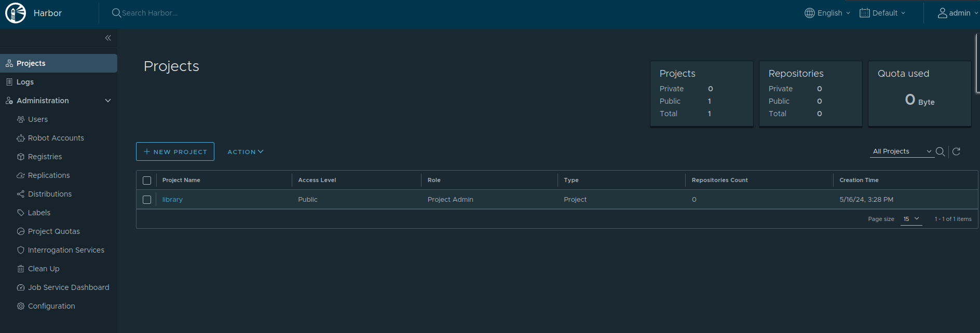Sort by Project Name column header
Screen dimensions: 980x333
181,180
